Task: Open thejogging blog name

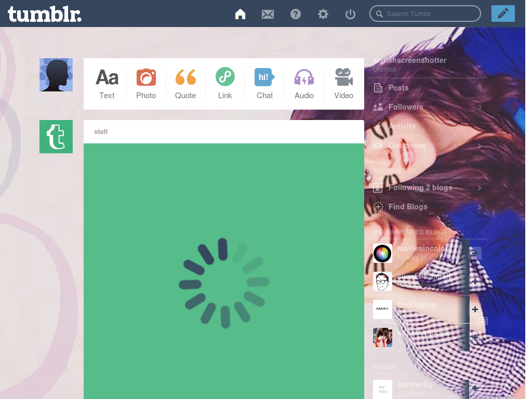Action: point(416,304)
